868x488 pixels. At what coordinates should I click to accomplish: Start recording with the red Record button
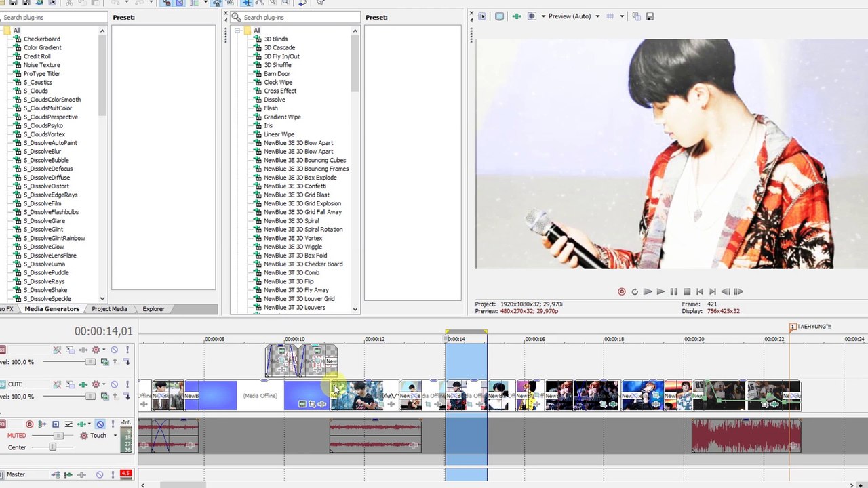[x=621, y=291]
